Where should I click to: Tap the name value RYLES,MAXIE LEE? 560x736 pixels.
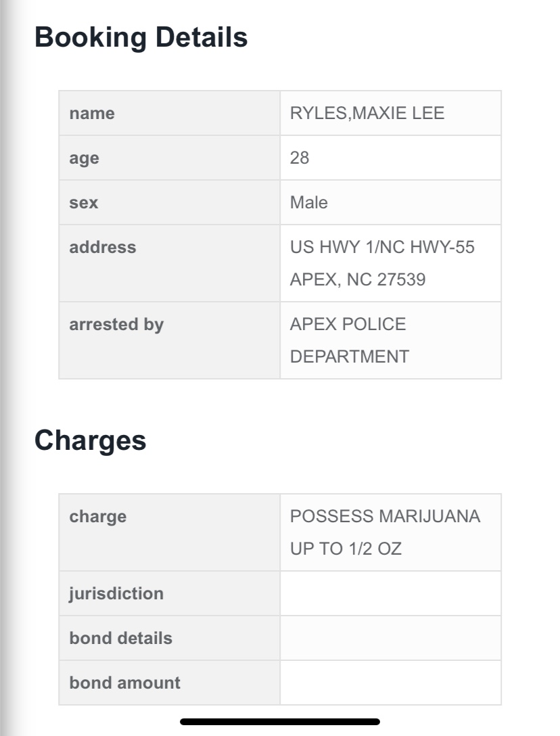pos(367,114)
